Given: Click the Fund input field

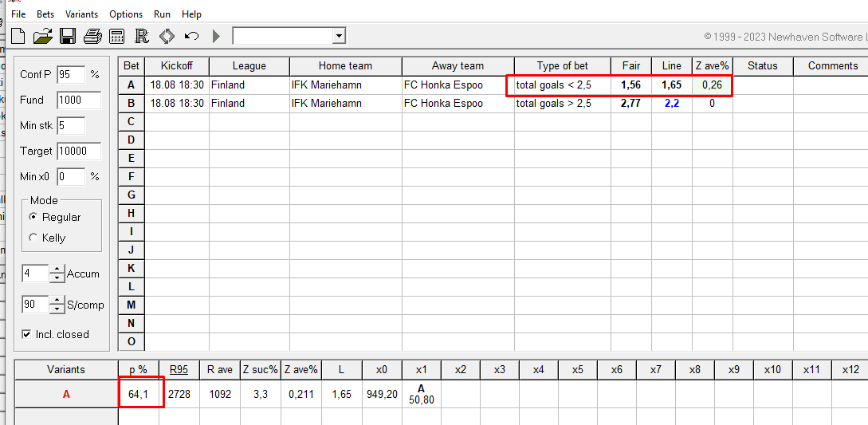Looking at the screenshot, I should point(79,100).
